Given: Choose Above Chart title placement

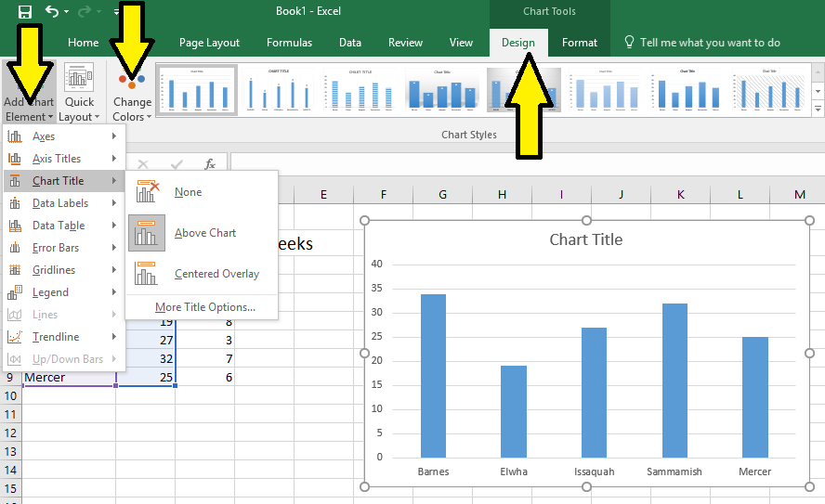Looking at the screenshot, I should point(204,233).
